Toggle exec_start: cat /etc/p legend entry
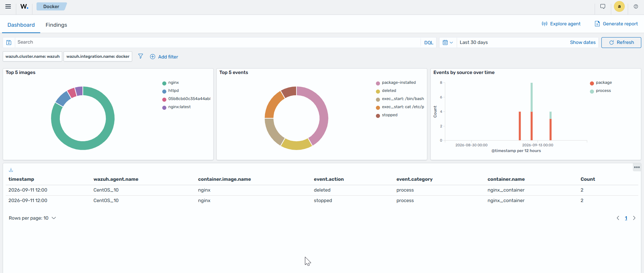The image size is (644, 273). pyautogui.click(x=400, y=107)
